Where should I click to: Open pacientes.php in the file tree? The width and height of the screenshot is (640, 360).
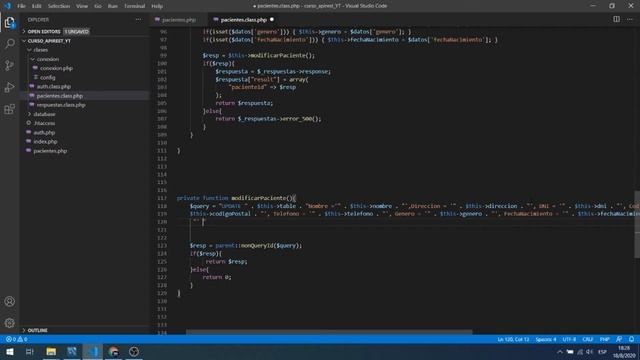pyautogui.click(x=50, y=151)
